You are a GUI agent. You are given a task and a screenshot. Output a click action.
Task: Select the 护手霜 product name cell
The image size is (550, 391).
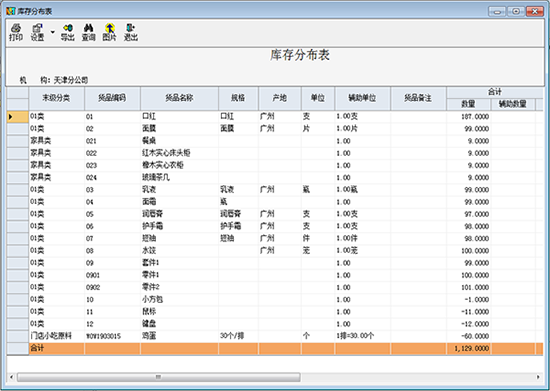click(179, 226)
